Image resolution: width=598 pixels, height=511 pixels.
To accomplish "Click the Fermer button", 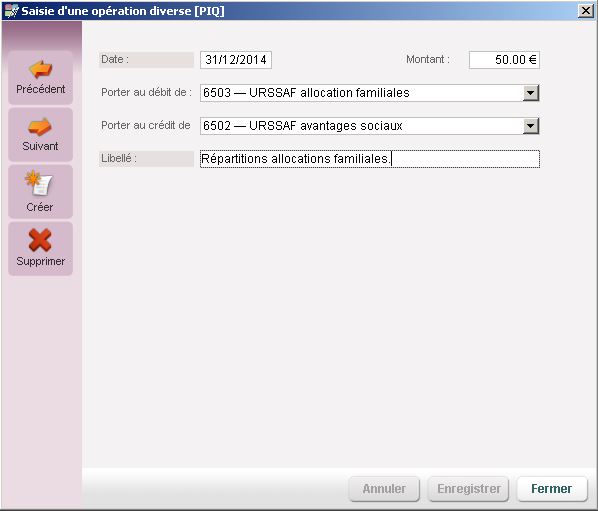I will pos(551,489).
